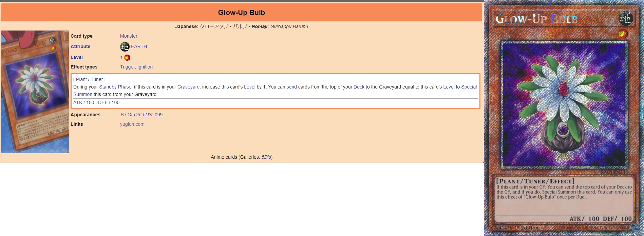This screenshot has width=644, height=236.
Task: Click the level value 1 link
Action: (x=121, y=57)
